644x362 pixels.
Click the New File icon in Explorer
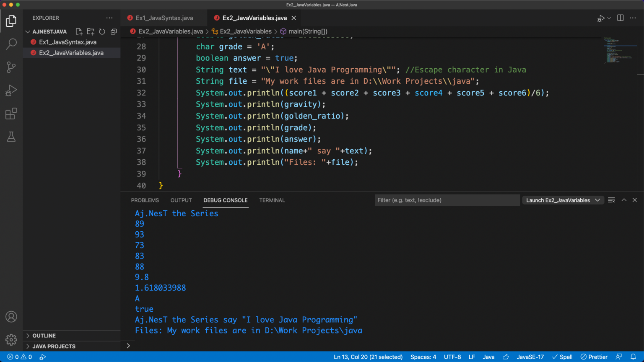[79, 32]
